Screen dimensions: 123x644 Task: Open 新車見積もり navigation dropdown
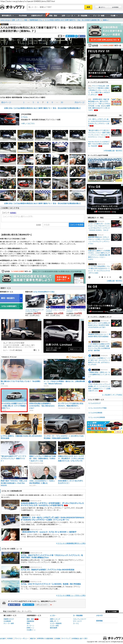click(7, 16)
